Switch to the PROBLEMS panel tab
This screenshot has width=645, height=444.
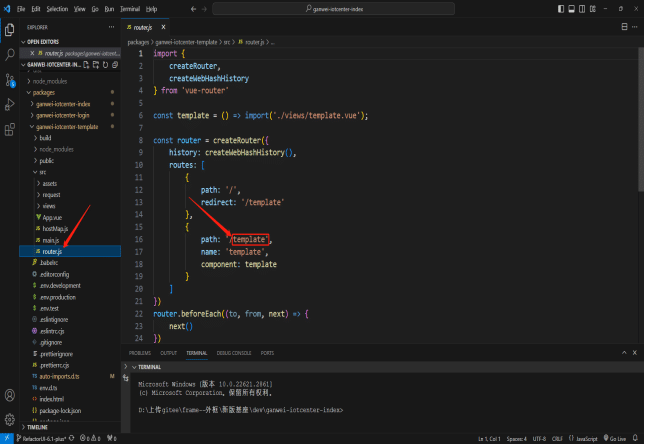pyautogui.click(x=140, y=353)
